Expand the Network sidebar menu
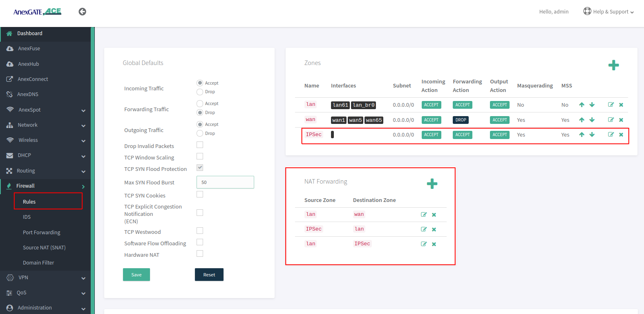644x314 pixels. tap(45, 125)
